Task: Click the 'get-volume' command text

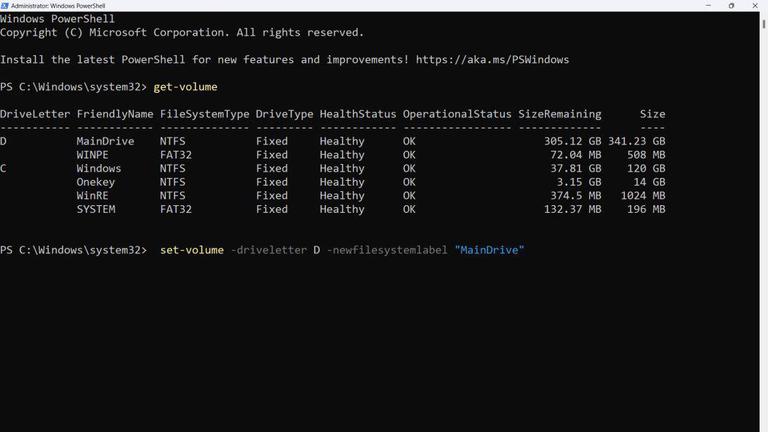Action: coord(185,87)
